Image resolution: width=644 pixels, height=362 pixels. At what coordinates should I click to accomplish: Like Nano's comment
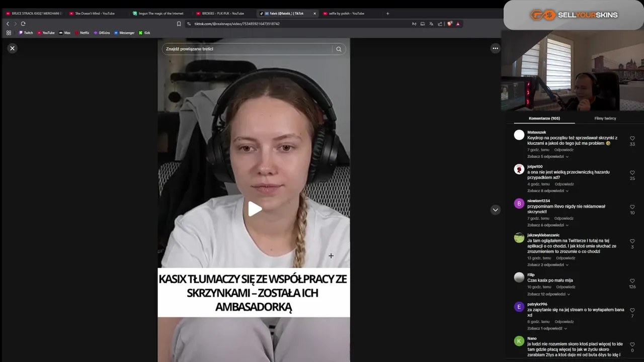coord(632,344)
